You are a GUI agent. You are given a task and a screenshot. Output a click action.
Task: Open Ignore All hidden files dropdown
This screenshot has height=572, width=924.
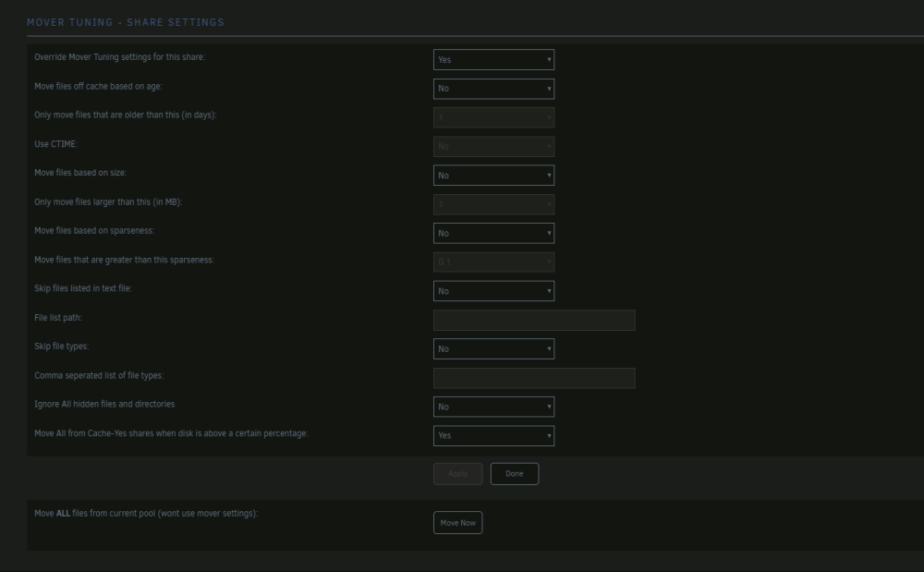click(x=493, y=407)
